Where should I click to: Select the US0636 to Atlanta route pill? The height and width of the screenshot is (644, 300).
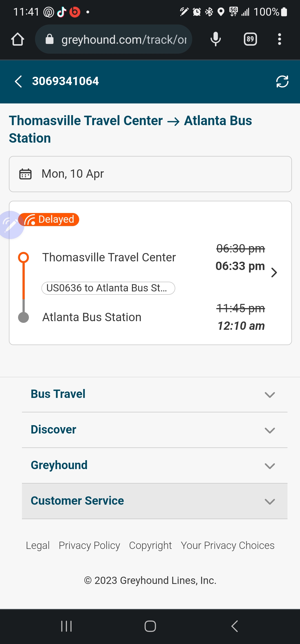click(108, 288)
